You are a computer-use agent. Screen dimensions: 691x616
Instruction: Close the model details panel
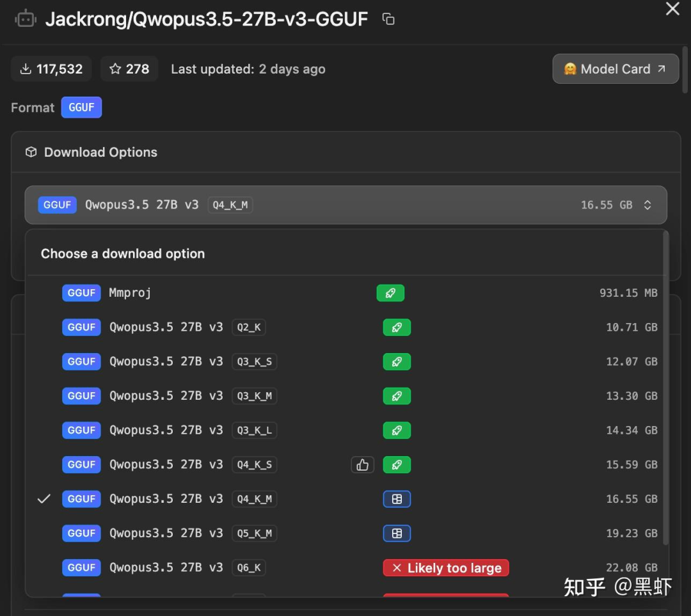click(672, 8)
